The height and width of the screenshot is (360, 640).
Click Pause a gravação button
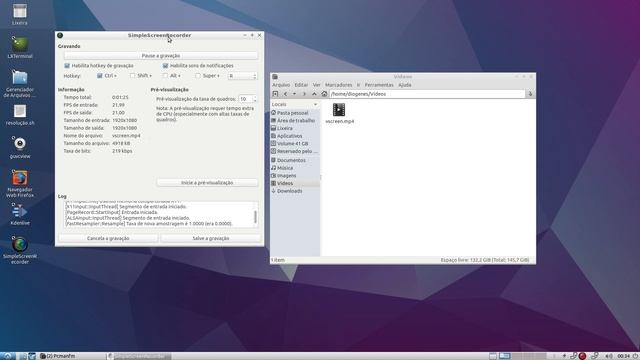click(161, 56)
